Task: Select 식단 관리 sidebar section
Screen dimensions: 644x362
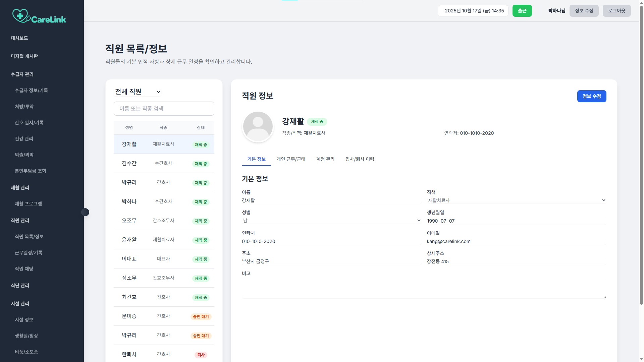Action: pyautogui.click(x=20, y=286)
